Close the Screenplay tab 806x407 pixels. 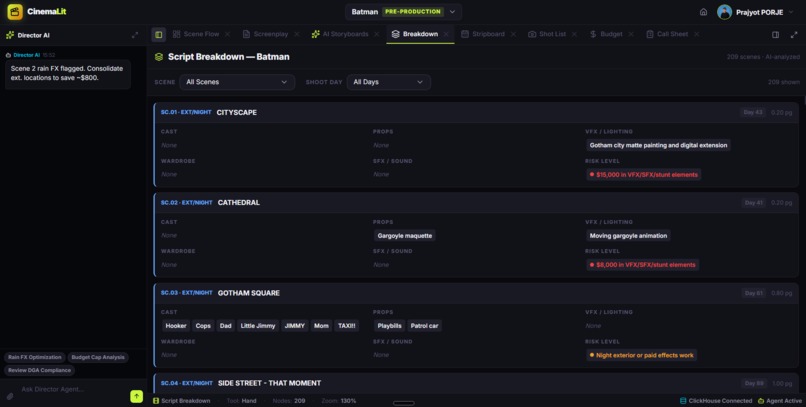point(297,34)
